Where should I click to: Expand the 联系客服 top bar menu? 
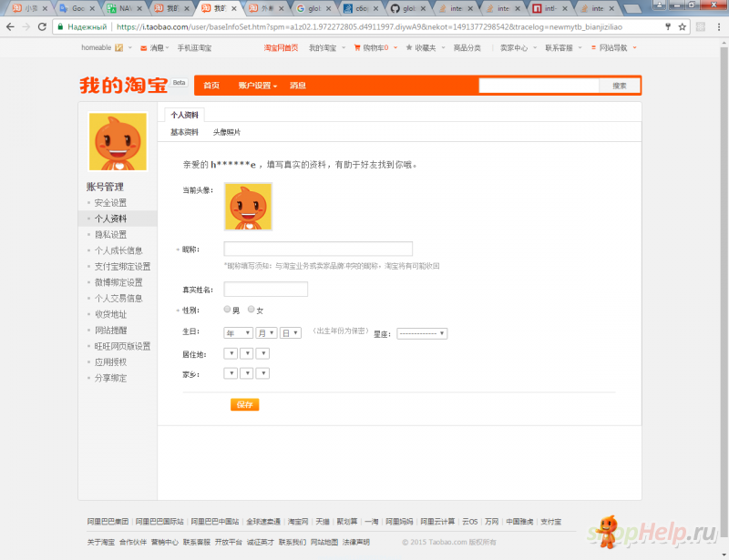coord(563,48)
